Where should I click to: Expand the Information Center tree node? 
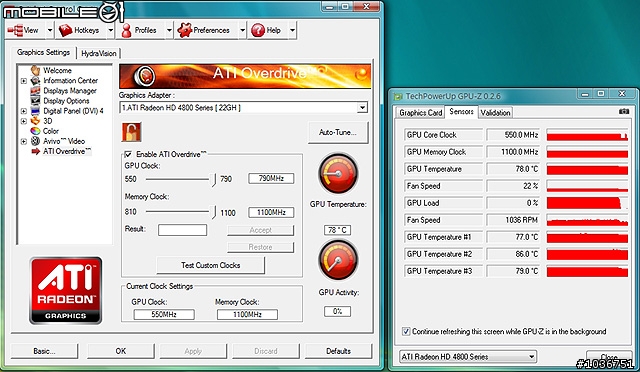[24, 81]
